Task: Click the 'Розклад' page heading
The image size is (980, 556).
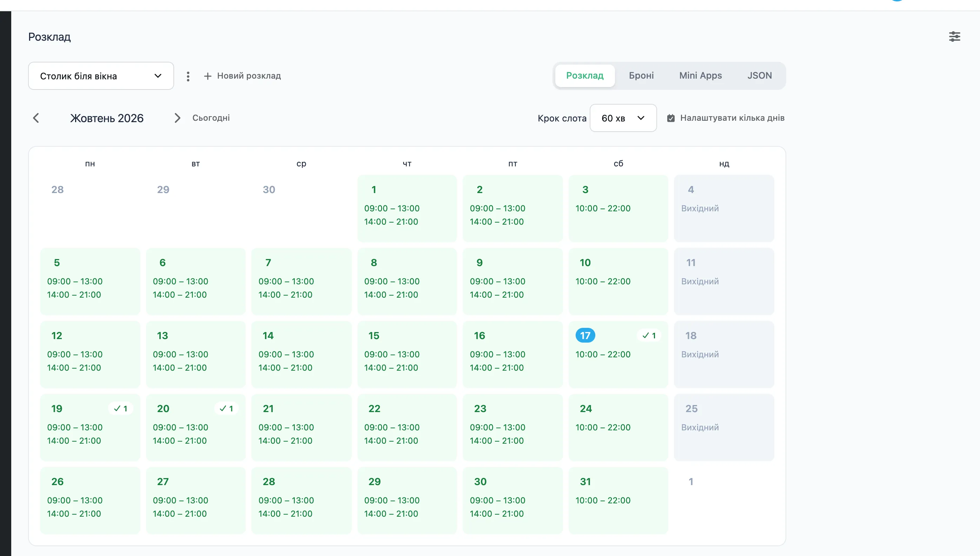Action: tap(49, 37)
